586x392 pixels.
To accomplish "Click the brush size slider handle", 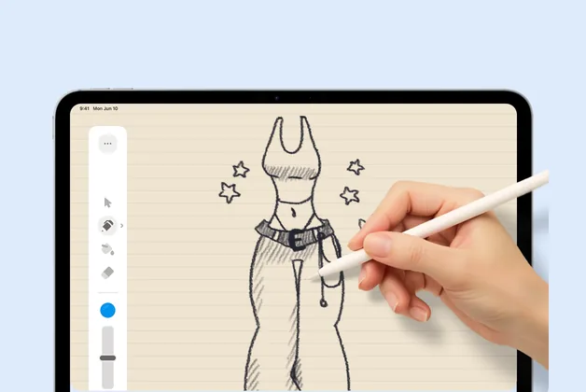I will coord(107,358).
